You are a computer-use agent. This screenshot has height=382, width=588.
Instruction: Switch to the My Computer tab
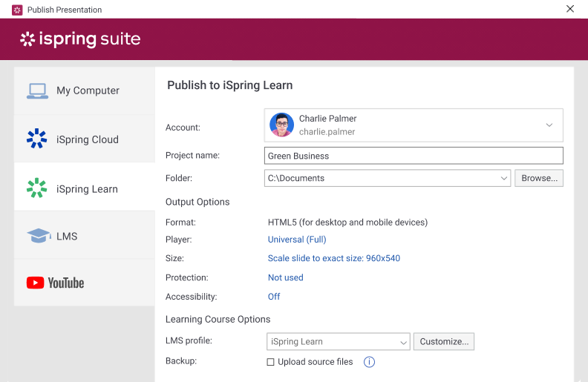pyautogui.click(x=85, y=90)
